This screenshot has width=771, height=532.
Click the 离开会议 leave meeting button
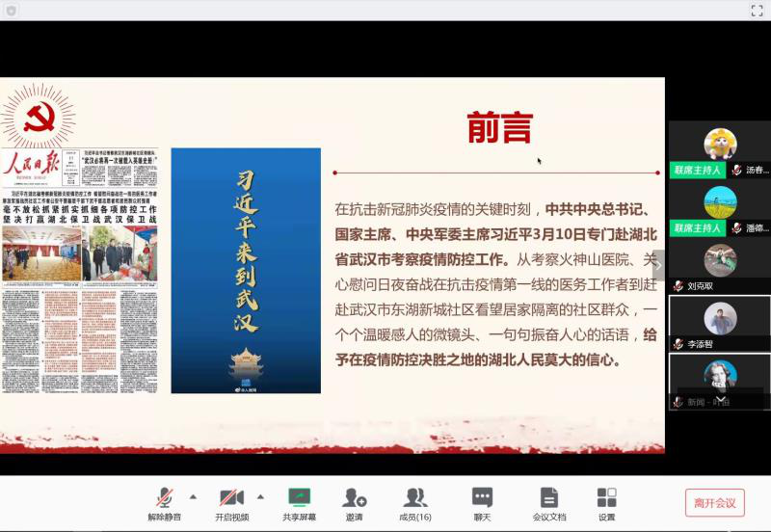[x=714, y=502]
